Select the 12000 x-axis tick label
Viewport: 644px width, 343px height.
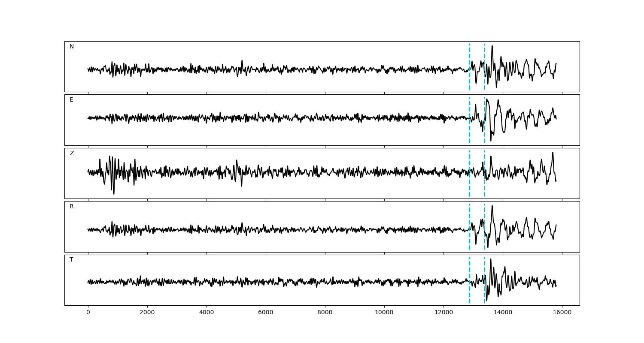[x=444, y=313]
